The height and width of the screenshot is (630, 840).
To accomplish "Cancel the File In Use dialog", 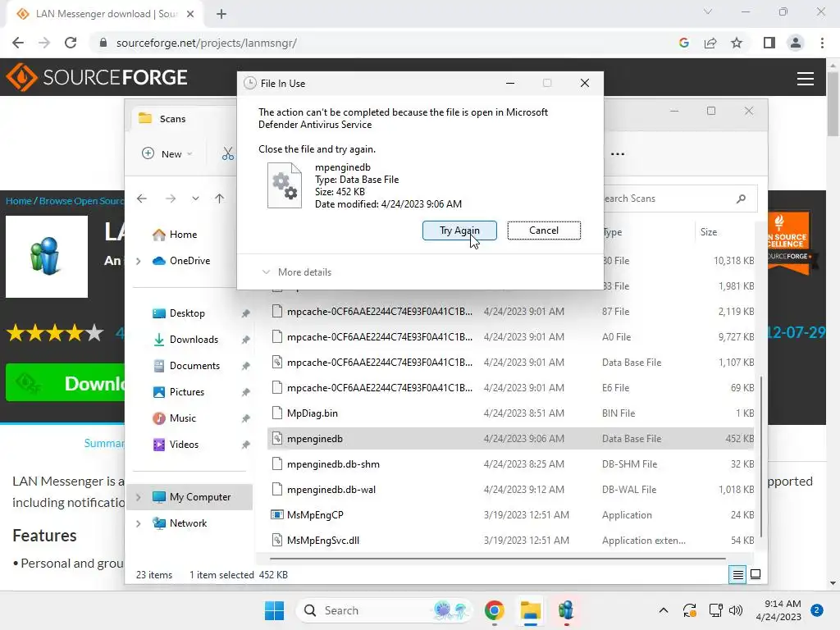I will point(544,231).
